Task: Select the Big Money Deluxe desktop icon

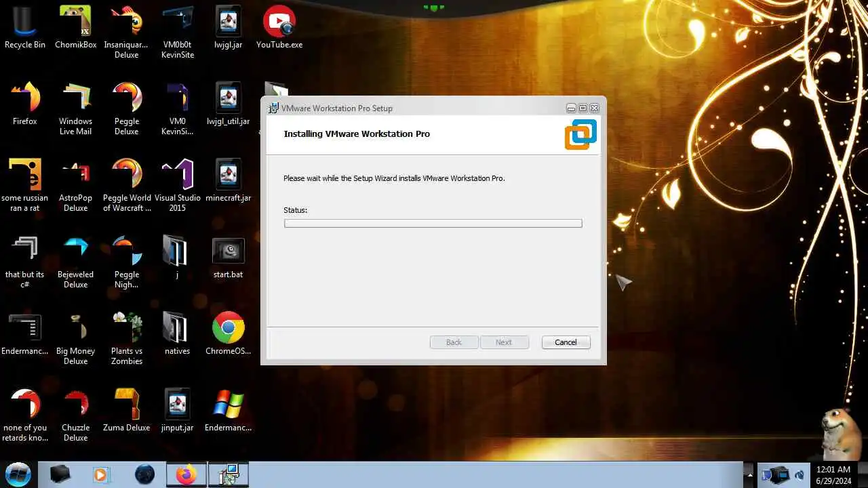Action: [75, 338]
